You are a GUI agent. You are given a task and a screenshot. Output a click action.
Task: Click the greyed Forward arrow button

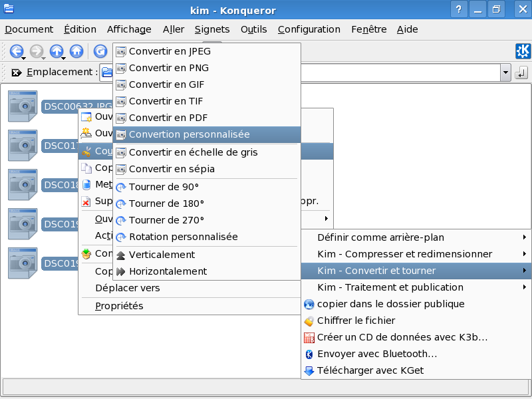click(x=37, y=51)
